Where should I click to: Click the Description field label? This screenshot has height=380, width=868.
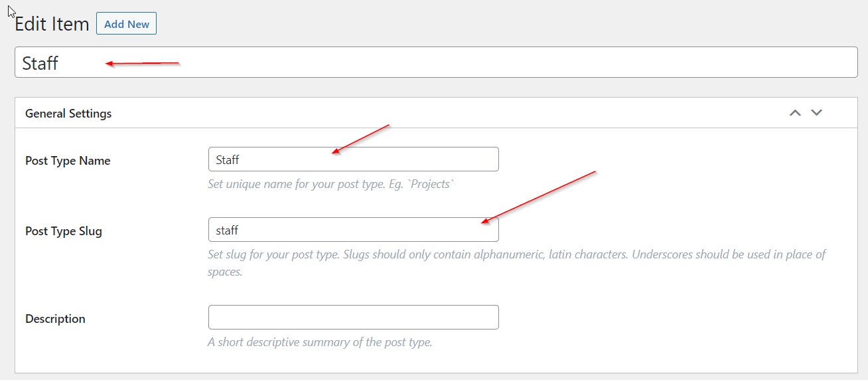click(55, 319)
